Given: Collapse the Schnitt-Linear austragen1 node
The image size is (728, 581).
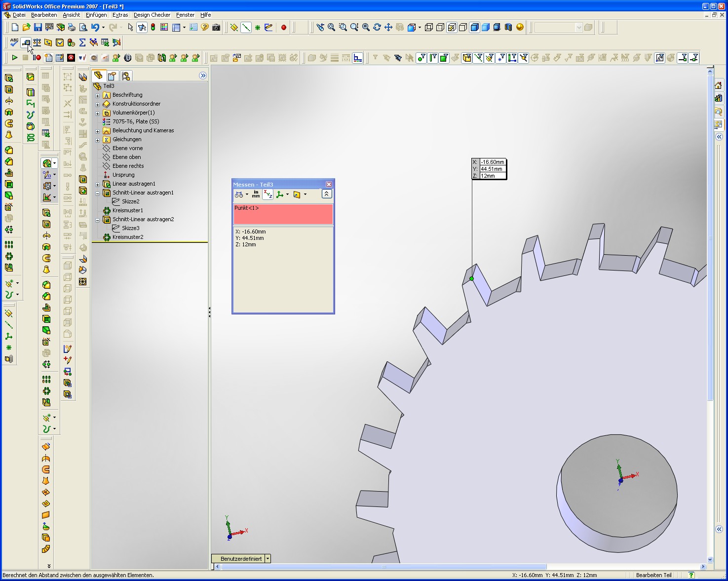Looking at the screenshot, I should (98, 193).
